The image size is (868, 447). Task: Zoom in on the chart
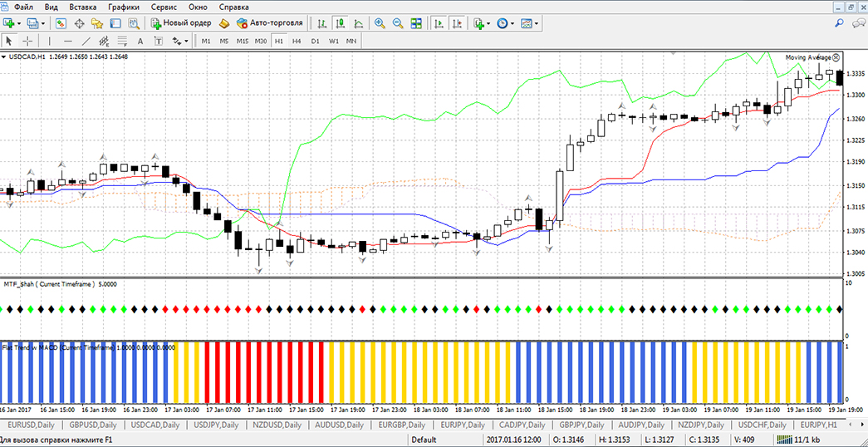click(380, 23)
